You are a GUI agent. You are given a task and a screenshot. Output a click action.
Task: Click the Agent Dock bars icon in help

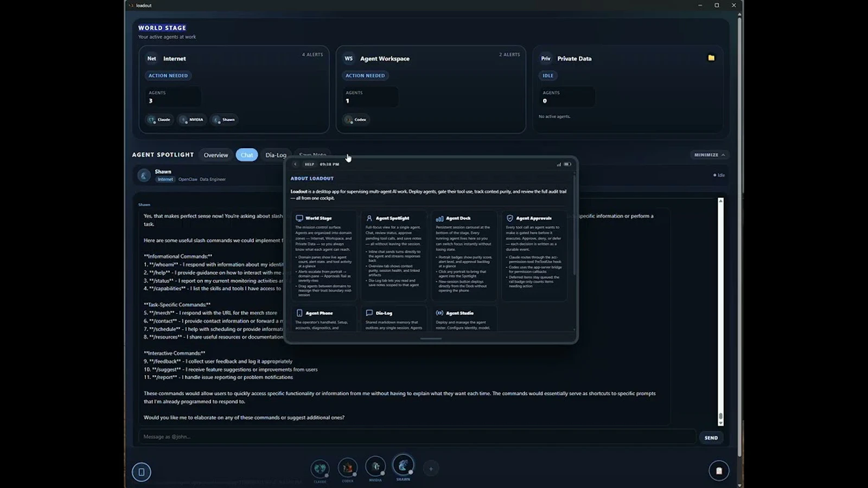pos(439,219)
